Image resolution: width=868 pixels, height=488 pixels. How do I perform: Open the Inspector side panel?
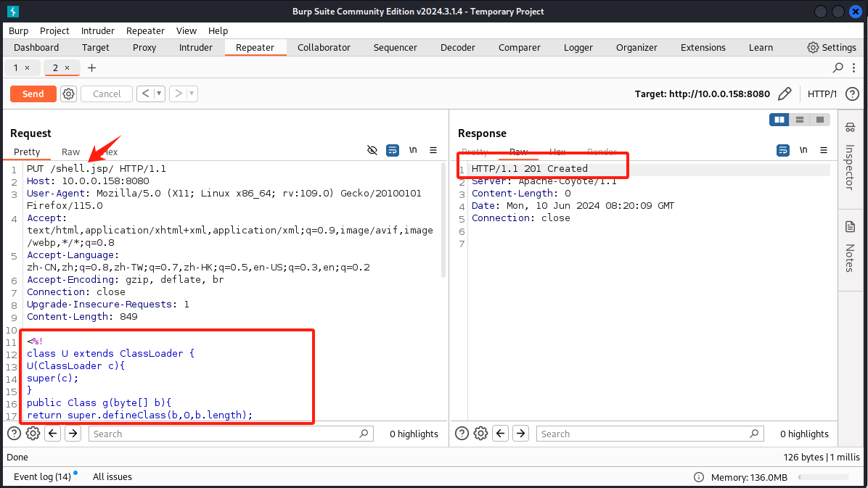(x=850, y=157)
